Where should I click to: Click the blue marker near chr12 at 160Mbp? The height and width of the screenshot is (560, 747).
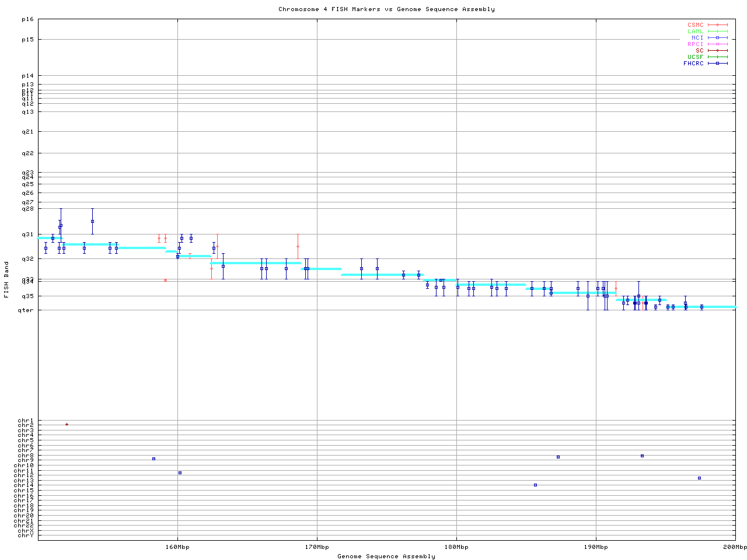click(180, 473)
